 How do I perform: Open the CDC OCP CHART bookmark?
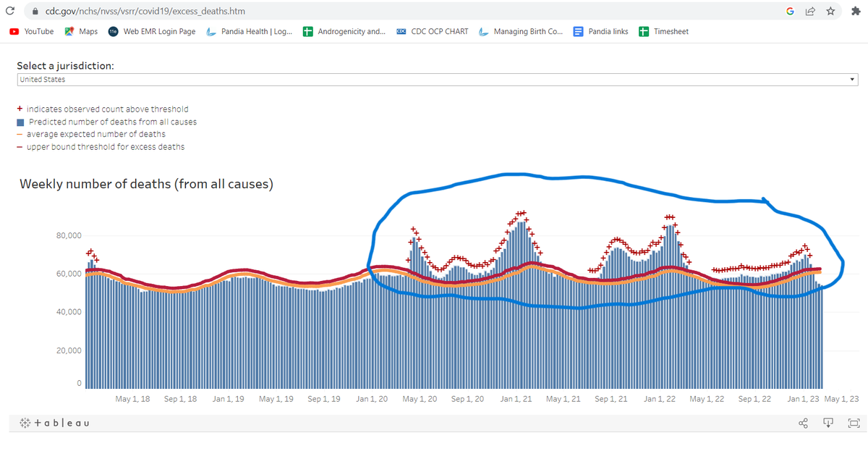pyautogui.click(x=433, y=32)
